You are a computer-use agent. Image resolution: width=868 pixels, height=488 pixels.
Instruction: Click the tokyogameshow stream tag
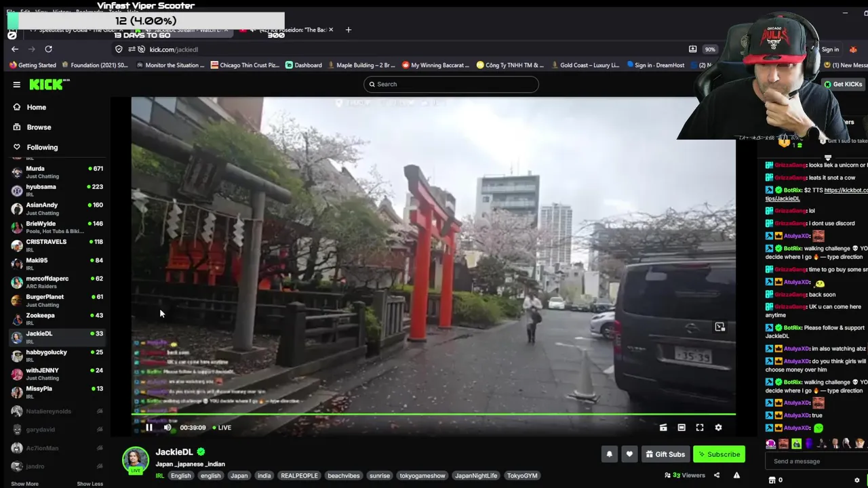click(x=422, y=476)
